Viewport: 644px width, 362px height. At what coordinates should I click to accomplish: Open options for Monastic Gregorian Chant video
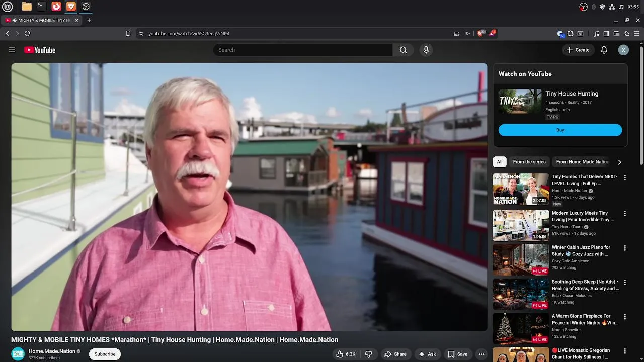point(625,351)
